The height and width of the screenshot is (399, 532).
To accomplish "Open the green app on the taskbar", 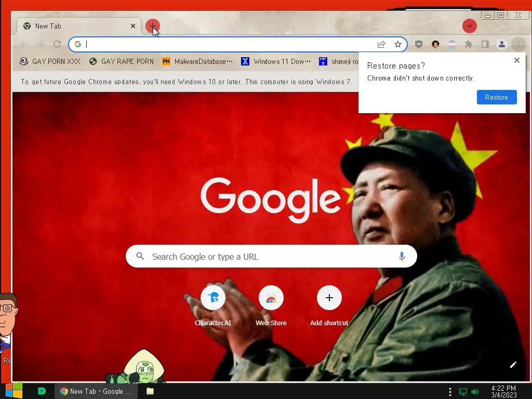I will (x=42, y=391).
